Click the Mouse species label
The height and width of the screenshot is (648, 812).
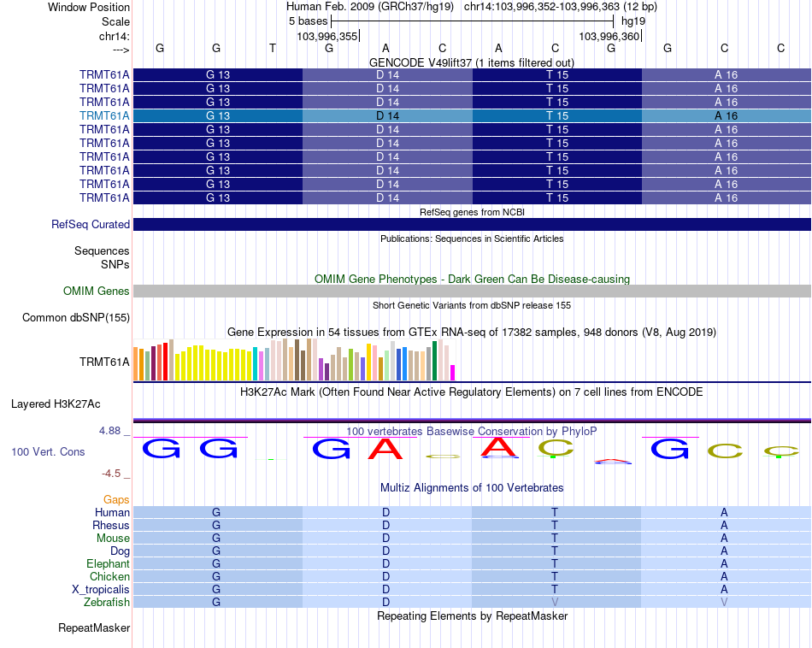tap(113, 539)
